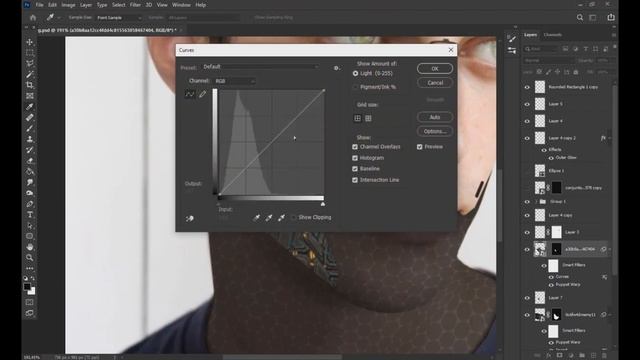Select the Type tool

click(x=30, y=215)
